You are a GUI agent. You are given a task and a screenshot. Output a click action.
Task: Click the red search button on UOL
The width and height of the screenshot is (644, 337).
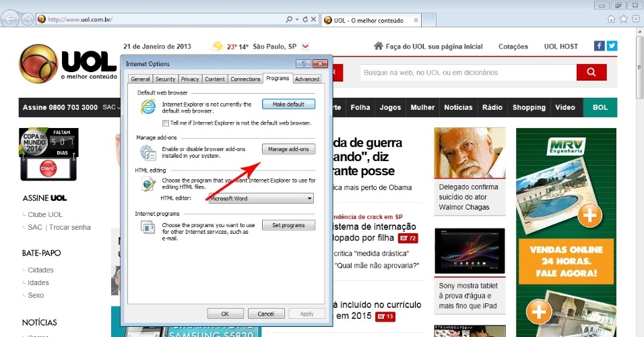point(591,72)
